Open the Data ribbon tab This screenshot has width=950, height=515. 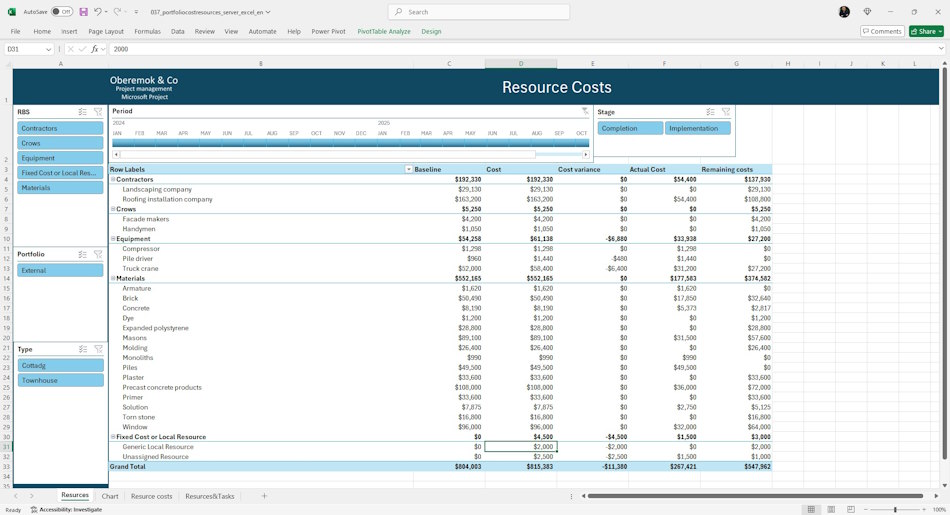coord(178,32)
